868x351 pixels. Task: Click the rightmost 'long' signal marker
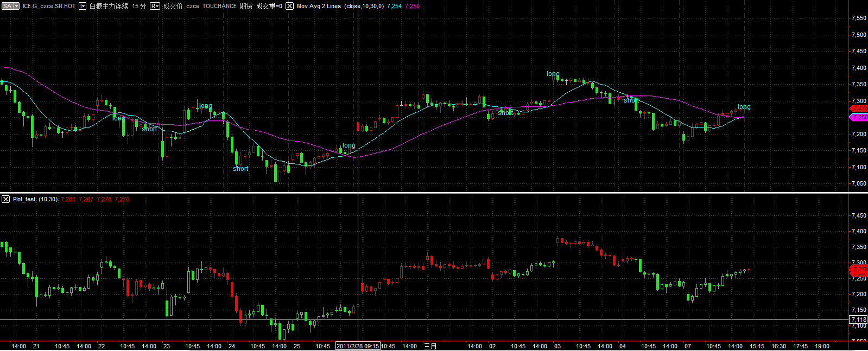click(744, 107)
